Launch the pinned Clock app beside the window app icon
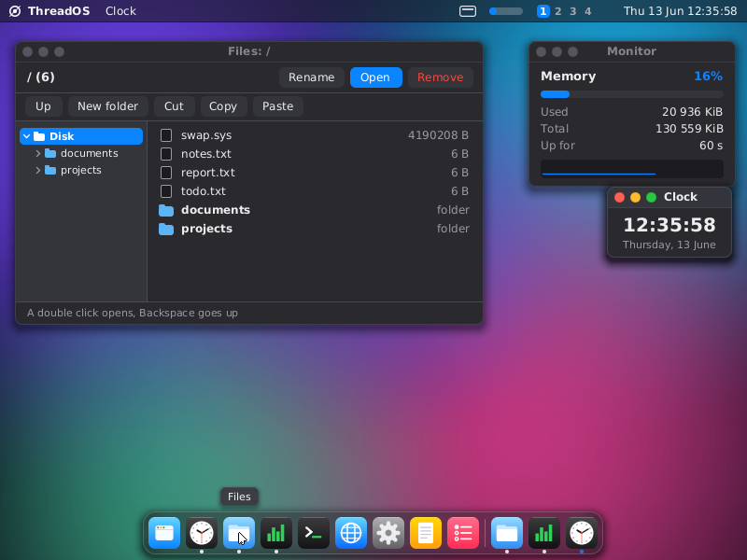 (x=202, y=533)
